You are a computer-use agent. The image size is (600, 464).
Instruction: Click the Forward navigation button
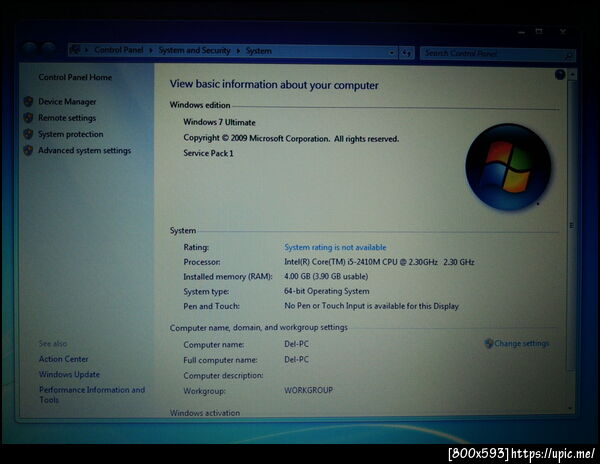(49, 49)
